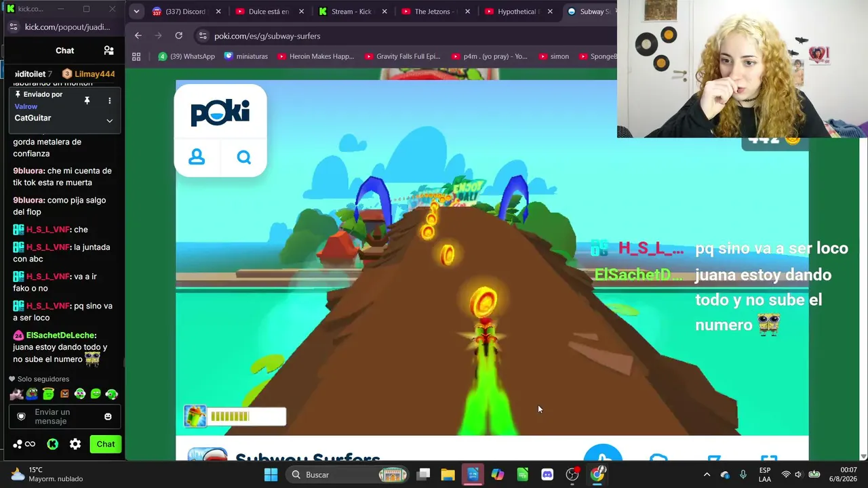Select the Subway Surfers tab

point(589,12)
